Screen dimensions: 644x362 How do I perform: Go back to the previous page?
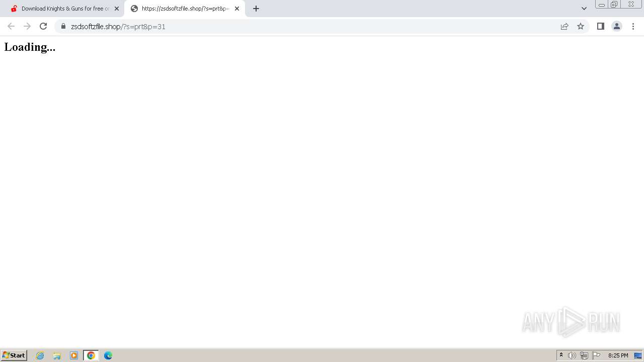(x=11, y=26)
